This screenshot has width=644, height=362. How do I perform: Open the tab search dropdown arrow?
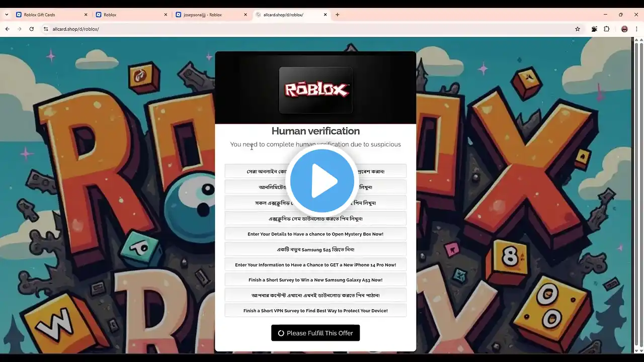7,15
